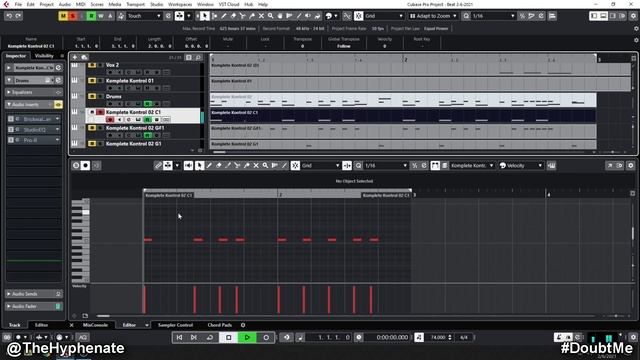
Task: Select the Glue tool in top toolbar
Action: coord(252,16)
